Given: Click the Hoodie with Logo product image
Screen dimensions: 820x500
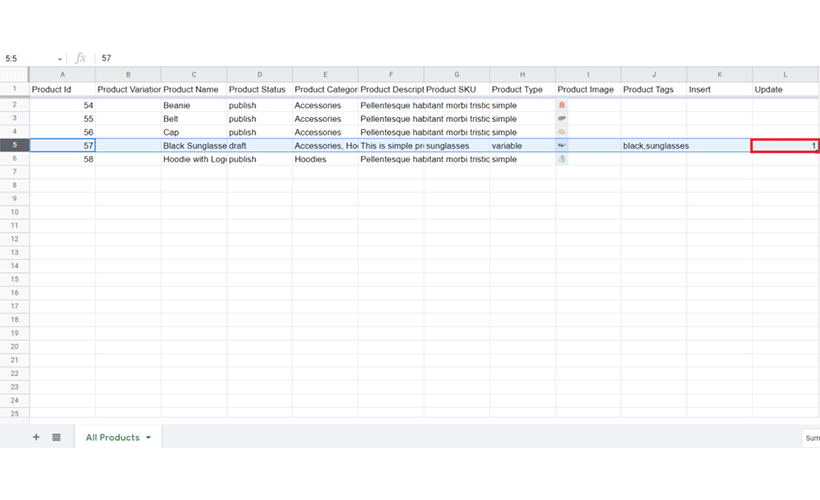Looking at the screenshot, I should tap(562, 159).
